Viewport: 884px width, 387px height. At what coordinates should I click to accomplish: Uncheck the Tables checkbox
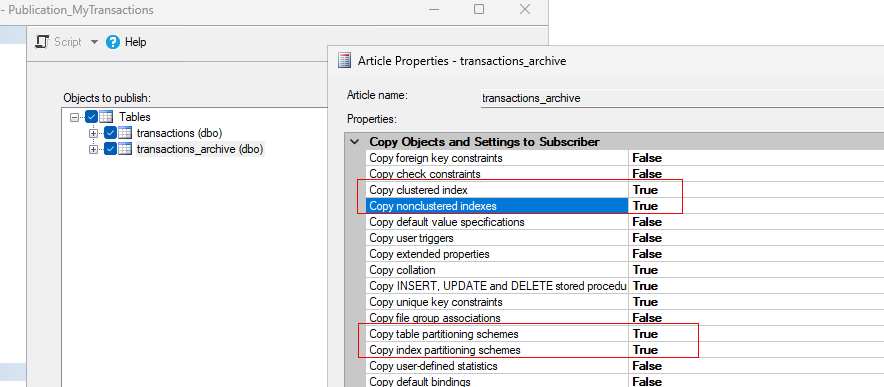click(91, 117)
